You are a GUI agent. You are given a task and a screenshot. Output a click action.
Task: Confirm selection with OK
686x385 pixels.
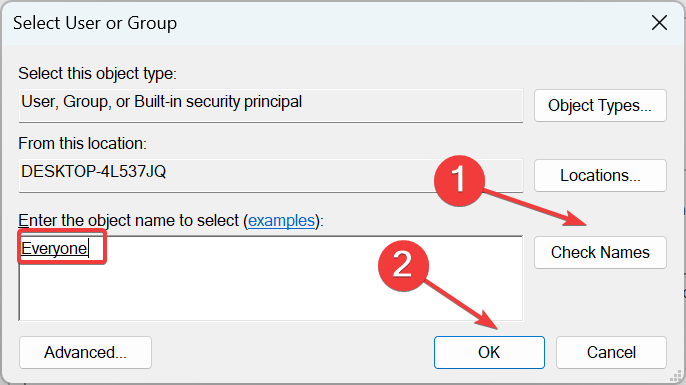[489, 352]
